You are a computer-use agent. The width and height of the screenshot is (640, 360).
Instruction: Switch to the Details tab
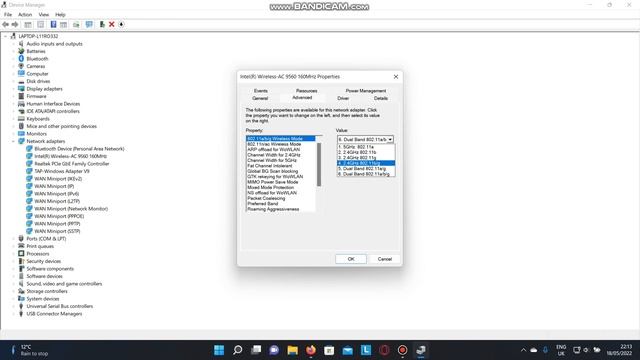(x=380, y=98)
